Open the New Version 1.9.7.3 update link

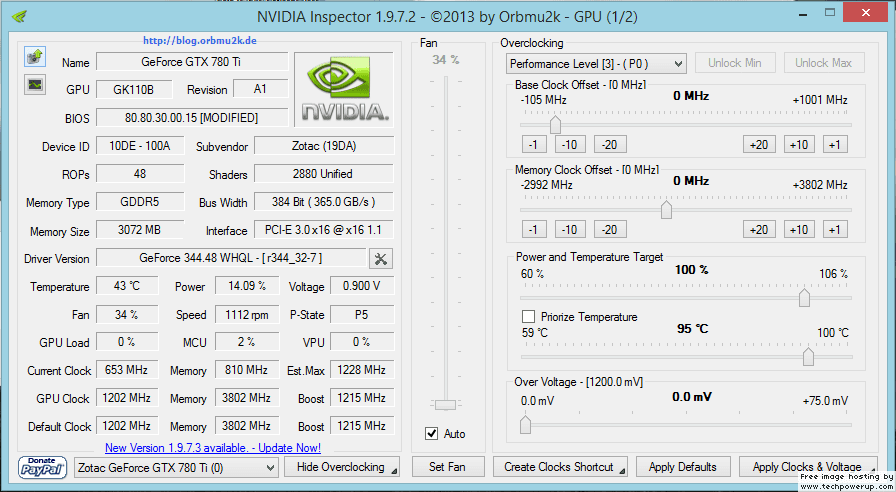213,448
